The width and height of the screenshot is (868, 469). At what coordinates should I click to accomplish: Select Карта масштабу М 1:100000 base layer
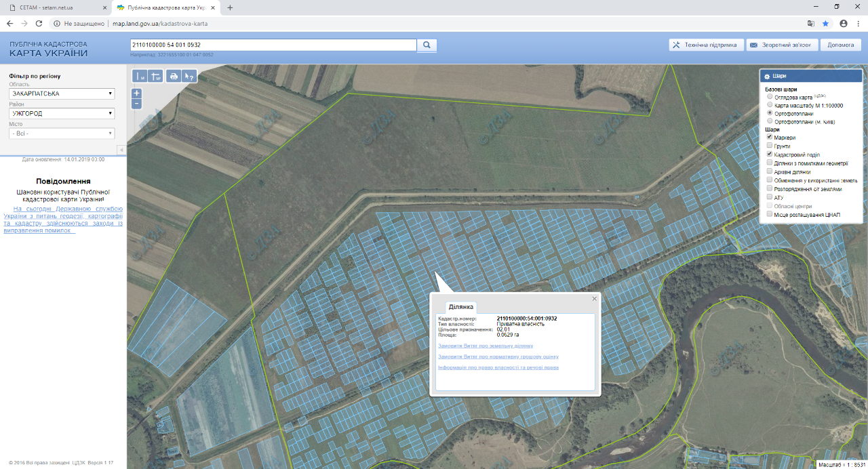[769, 105]
